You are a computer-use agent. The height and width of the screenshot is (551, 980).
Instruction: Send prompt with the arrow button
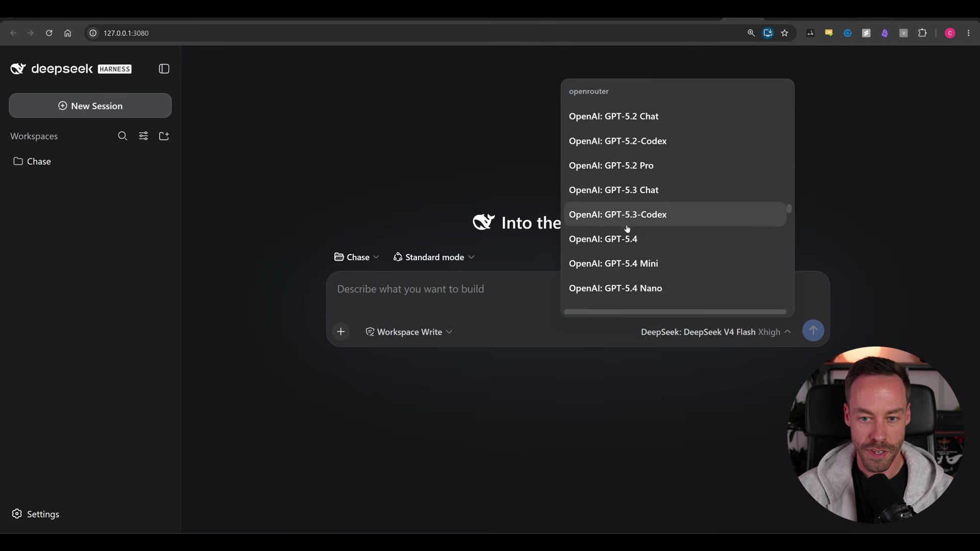[x=813, y=331]
